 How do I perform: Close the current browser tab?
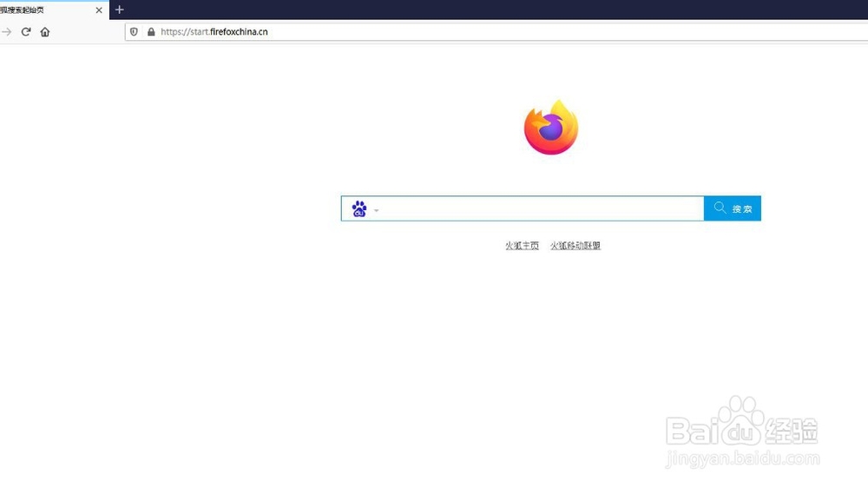pos(99,10)
